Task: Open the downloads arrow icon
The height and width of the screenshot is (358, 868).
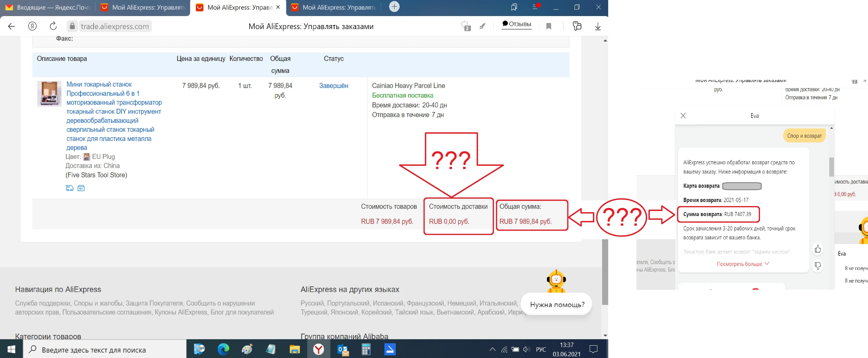Action: pyautogui.click(x=597, y=26)
